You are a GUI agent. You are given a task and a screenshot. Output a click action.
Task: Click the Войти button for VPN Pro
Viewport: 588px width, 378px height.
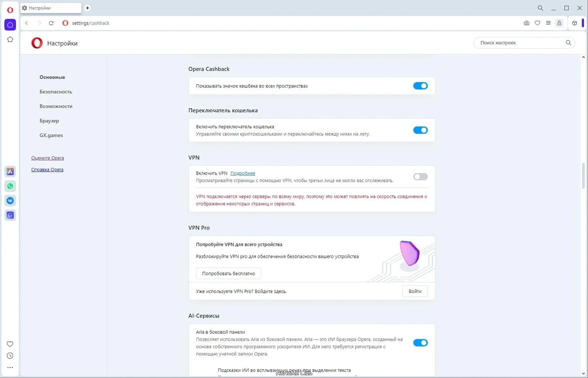[x=415, y=291]
